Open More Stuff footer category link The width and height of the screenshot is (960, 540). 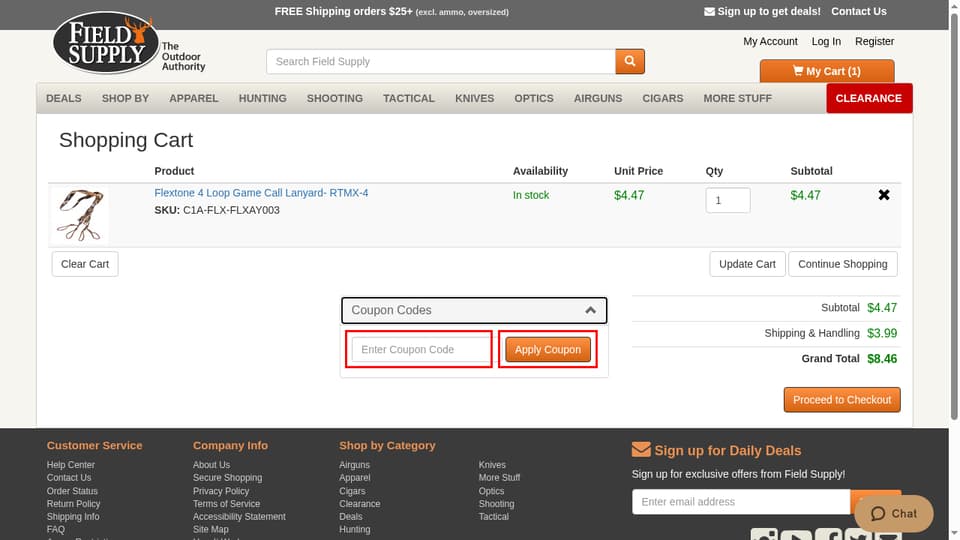(500, 478)
